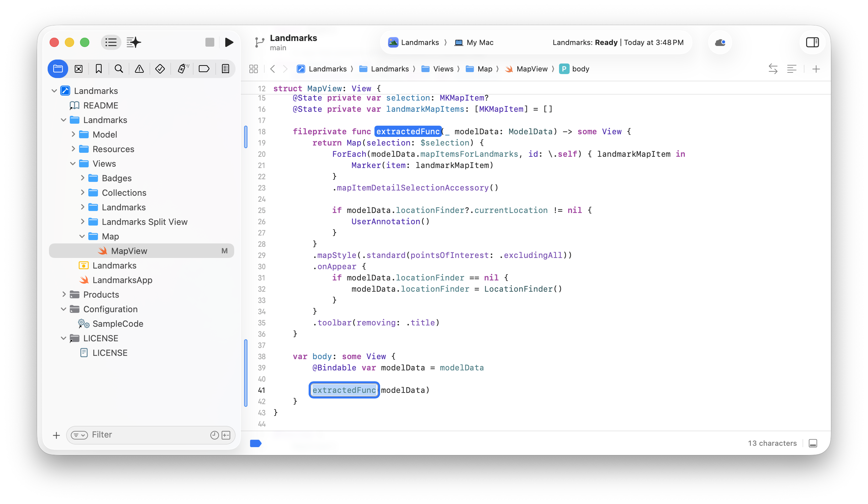Add a new editor with the plus button
Screen dimensions: 868x504
(816, 69)
